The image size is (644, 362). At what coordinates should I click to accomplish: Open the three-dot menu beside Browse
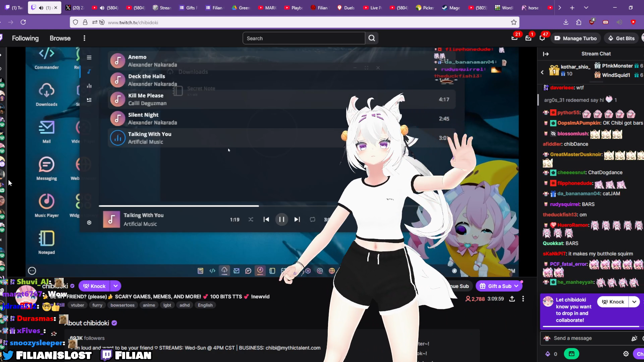(85, 38)
